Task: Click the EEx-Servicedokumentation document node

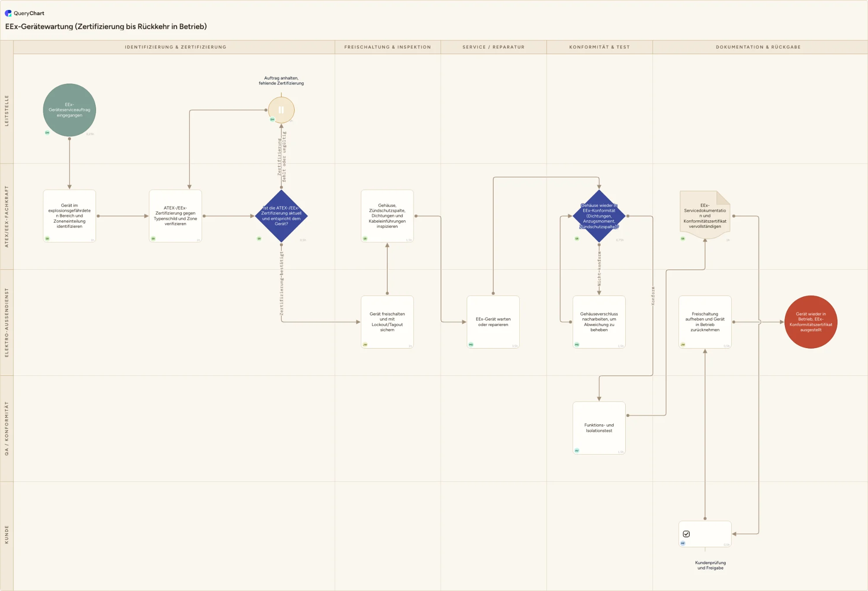Action: [x=705, y=215]
